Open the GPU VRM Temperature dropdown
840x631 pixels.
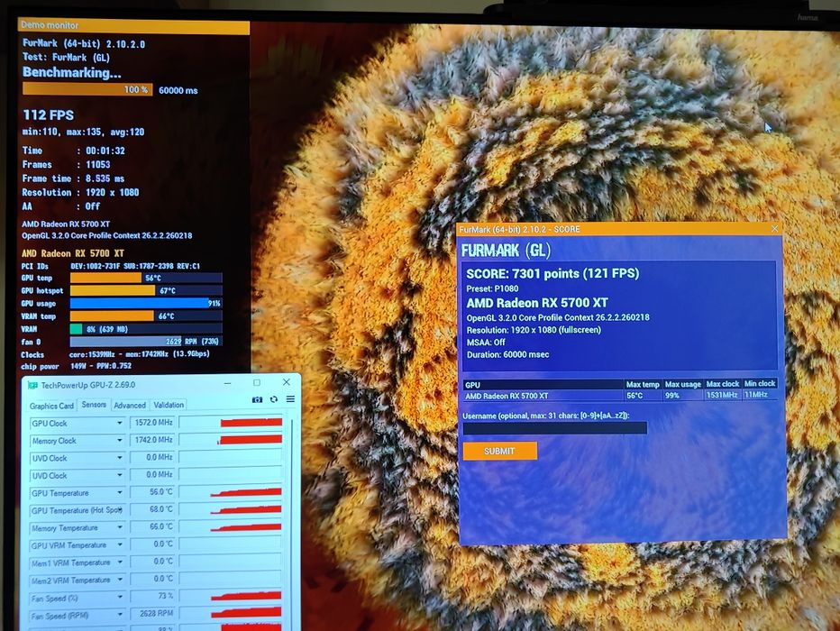[120, 544]
